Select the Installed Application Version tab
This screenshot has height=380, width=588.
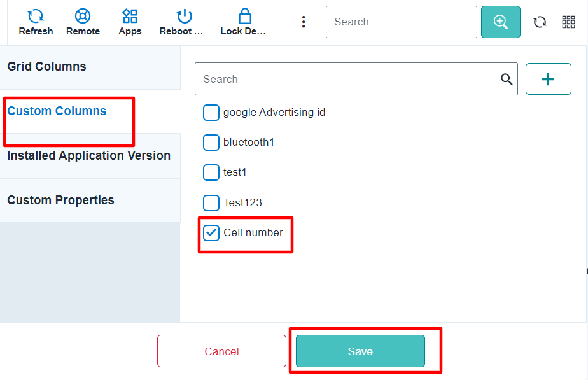pyautogui.click(x=90, y=156)
